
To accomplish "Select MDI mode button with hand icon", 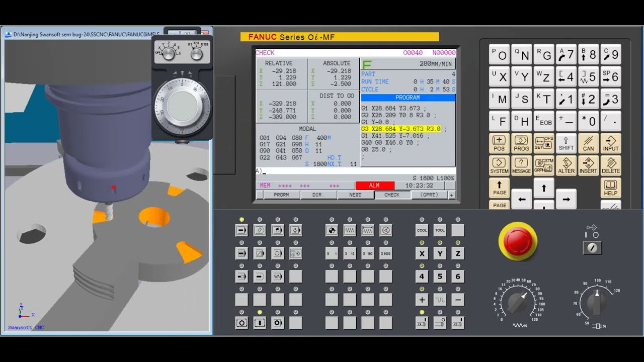I will pos(278,230).
